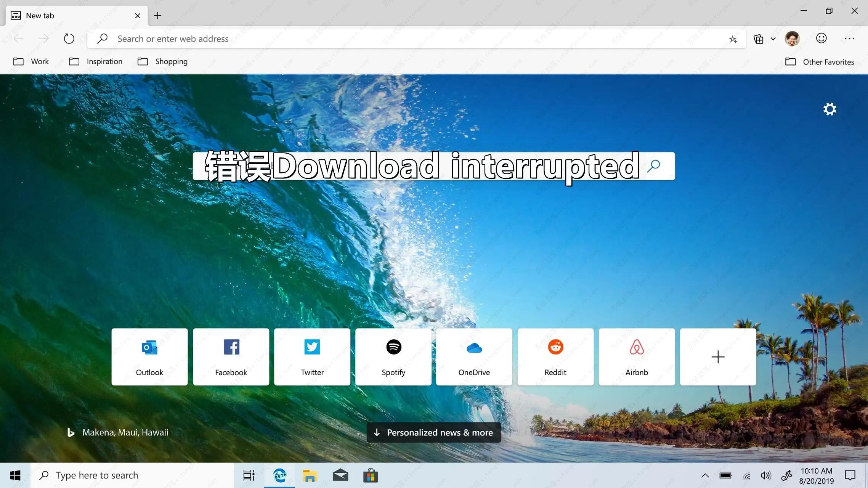This screenshot has width=868, height=488.
Task: Open page settings gear icon
Action: pyautogui.click(x=829, y=109)
